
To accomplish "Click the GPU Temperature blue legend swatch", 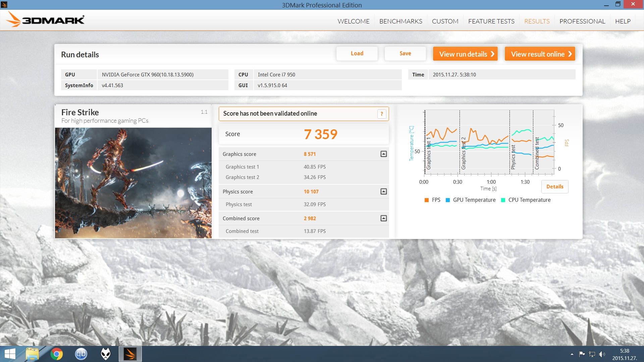I will point(448,200).
